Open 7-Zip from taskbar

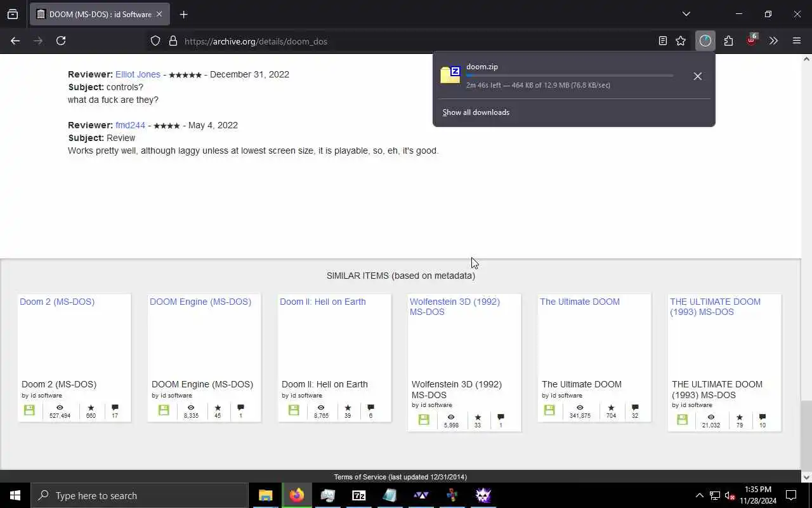coord(358,495)
